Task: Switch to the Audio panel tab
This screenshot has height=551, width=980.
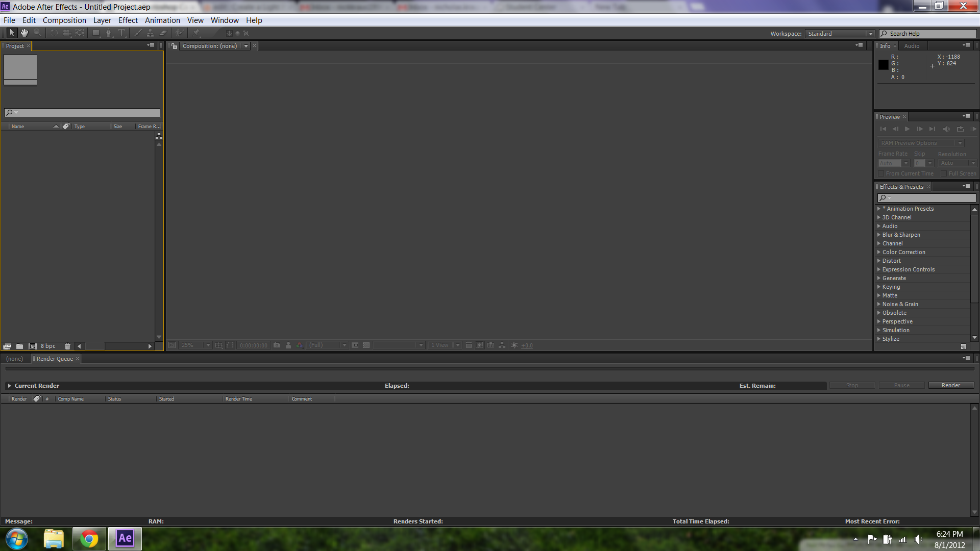Action: [912, 46]
